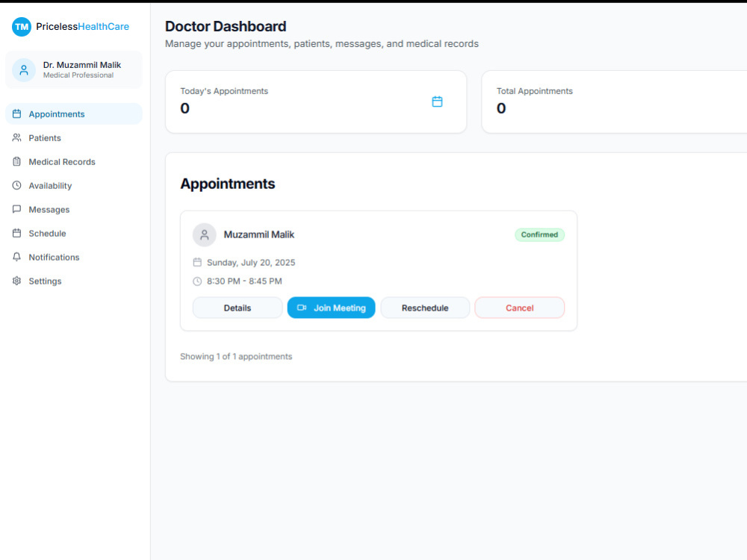Click the Dr. Muzammil Malik profile name
Viewport: 747px width, 560px height.
point(82,65)
